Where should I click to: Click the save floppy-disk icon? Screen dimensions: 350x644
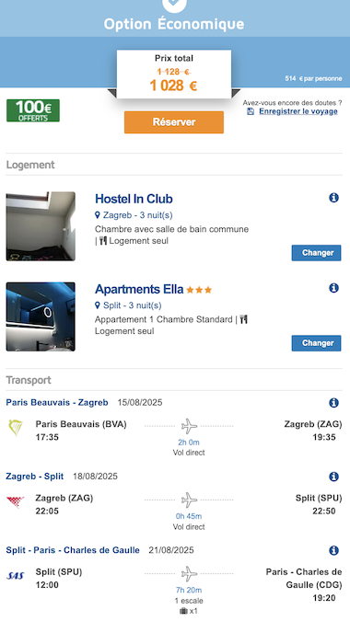[251, 111]
